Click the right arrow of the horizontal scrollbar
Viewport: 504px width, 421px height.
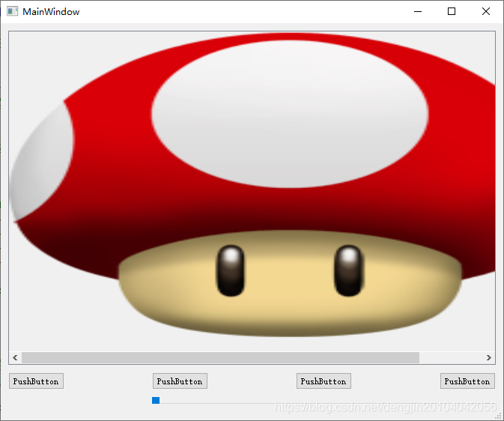point(489,357)
